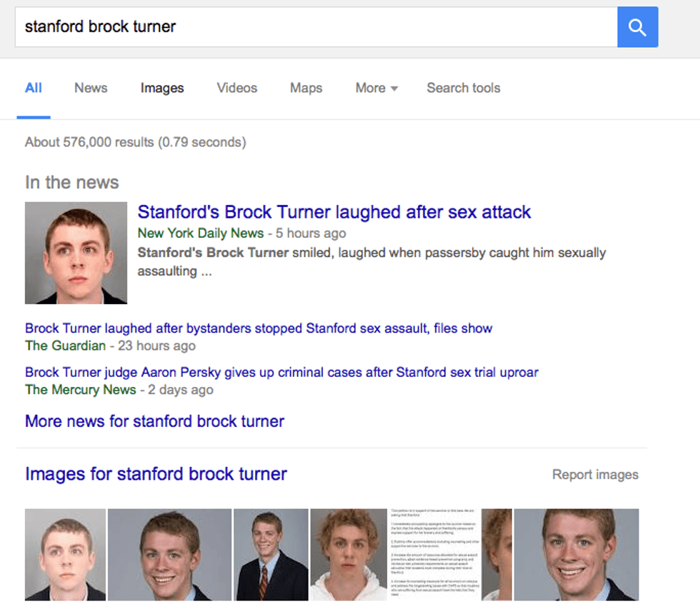The image size is (700, 614).
Task: Open third image result, man with striped tie
Action: [271, 555]
